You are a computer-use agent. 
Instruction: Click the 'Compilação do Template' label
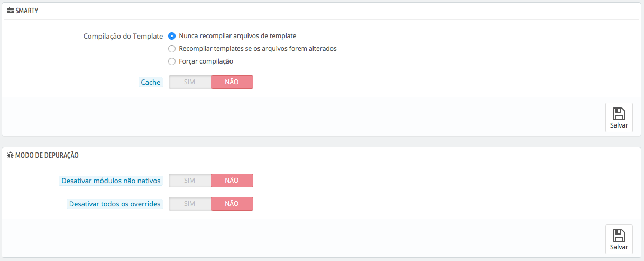(x=123, y=37)
